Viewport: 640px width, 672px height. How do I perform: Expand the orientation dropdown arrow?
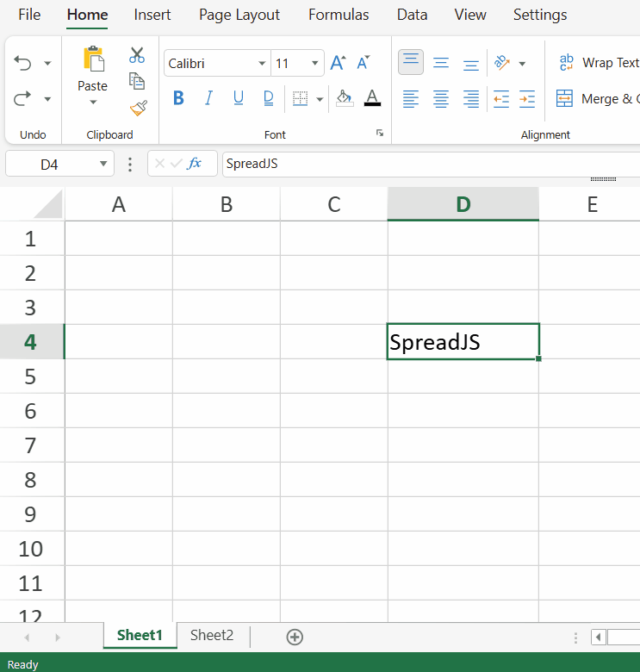point(522,64)
